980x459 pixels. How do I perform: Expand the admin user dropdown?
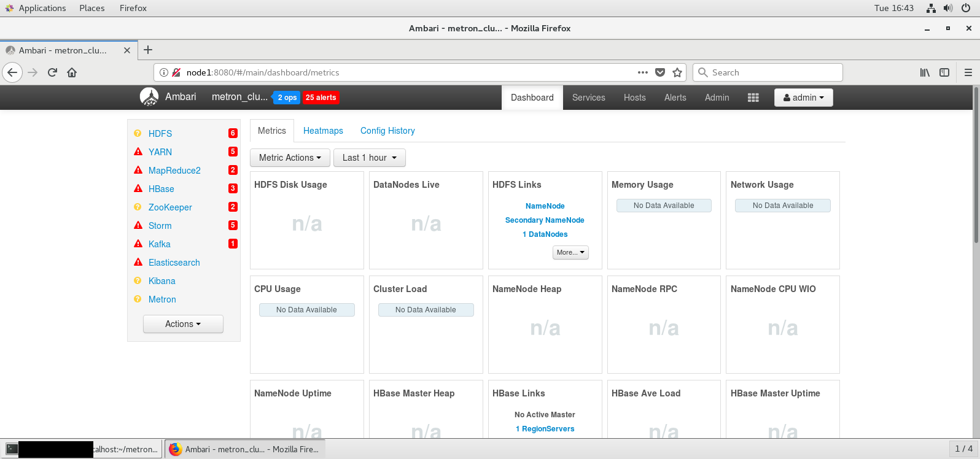click(803, 98)
